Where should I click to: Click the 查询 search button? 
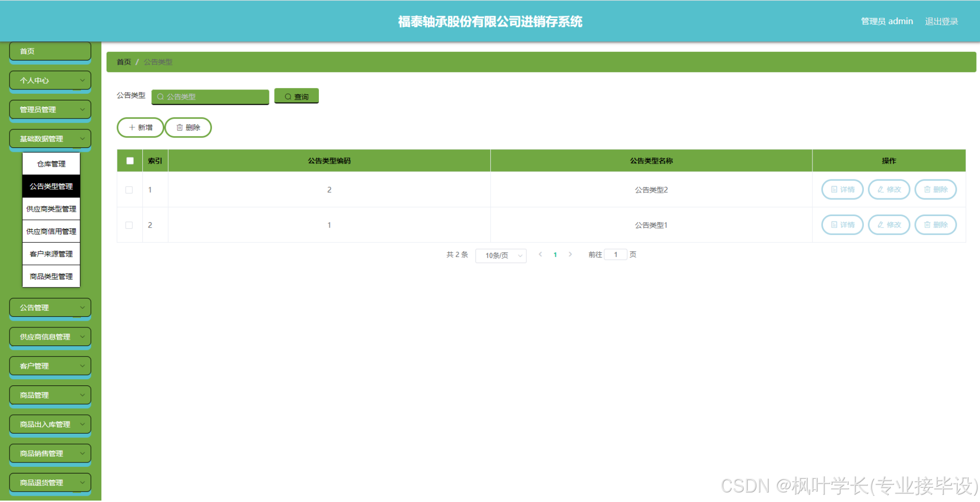pyautogui.click(x=296, y=96)
